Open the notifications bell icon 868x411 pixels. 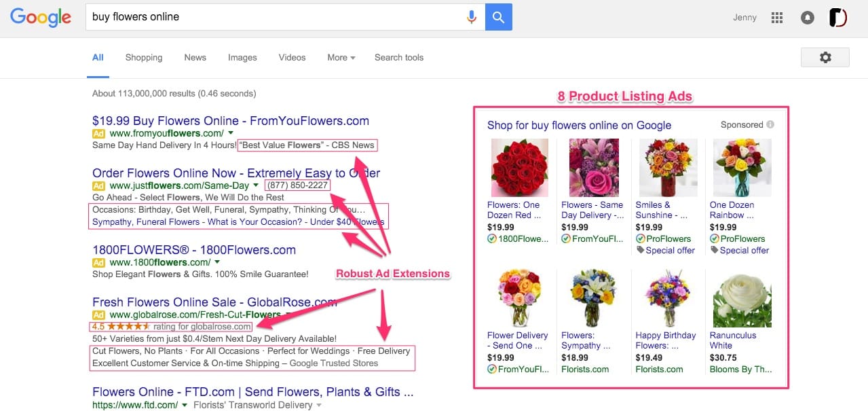(x=808, y=18)
